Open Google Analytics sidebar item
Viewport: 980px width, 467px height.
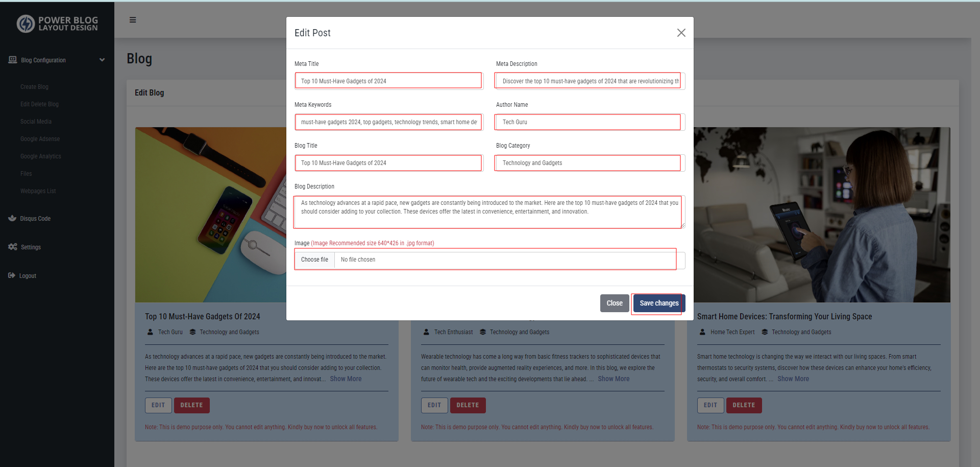(40, 156)
